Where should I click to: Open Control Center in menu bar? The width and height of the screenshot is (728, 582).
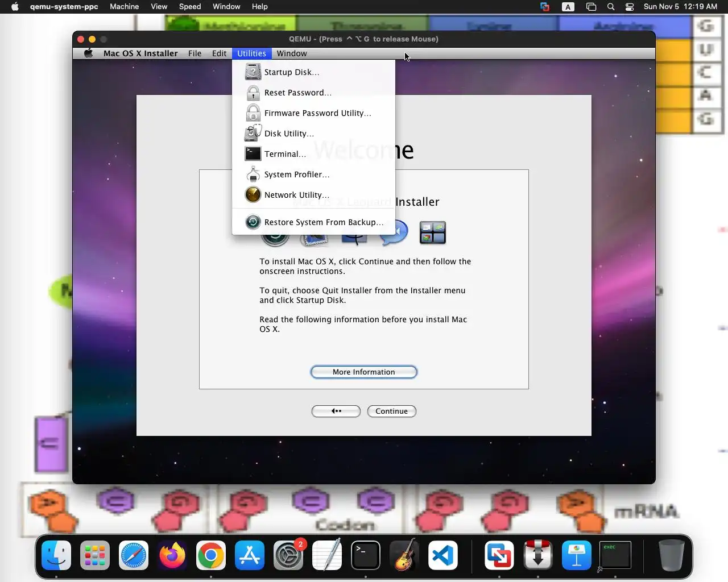630,7
